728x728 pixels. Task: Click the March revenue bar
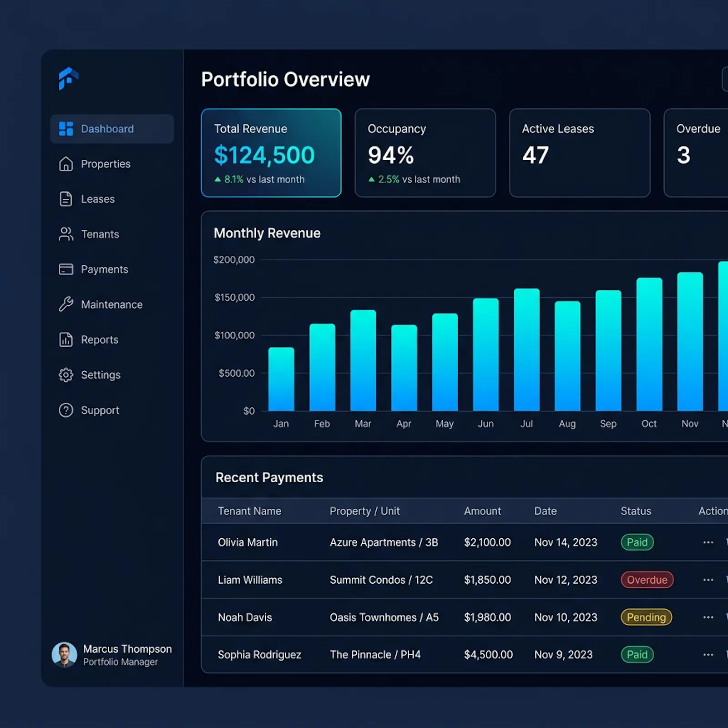363,360
